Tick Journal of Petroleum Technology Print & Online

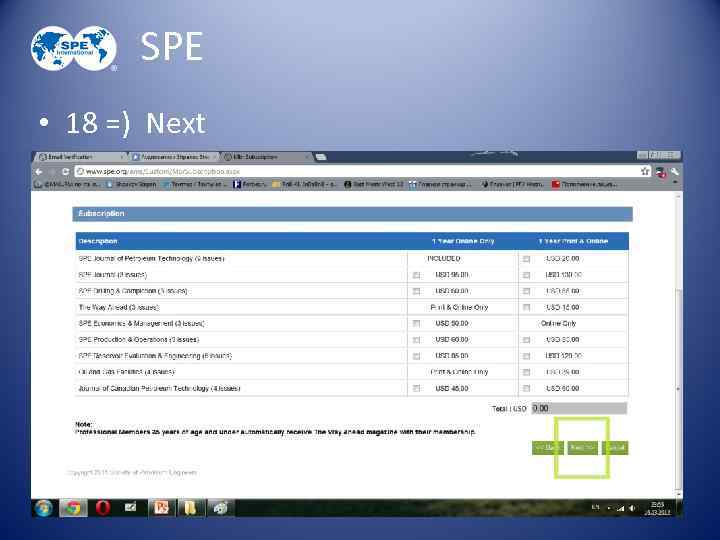526,259
